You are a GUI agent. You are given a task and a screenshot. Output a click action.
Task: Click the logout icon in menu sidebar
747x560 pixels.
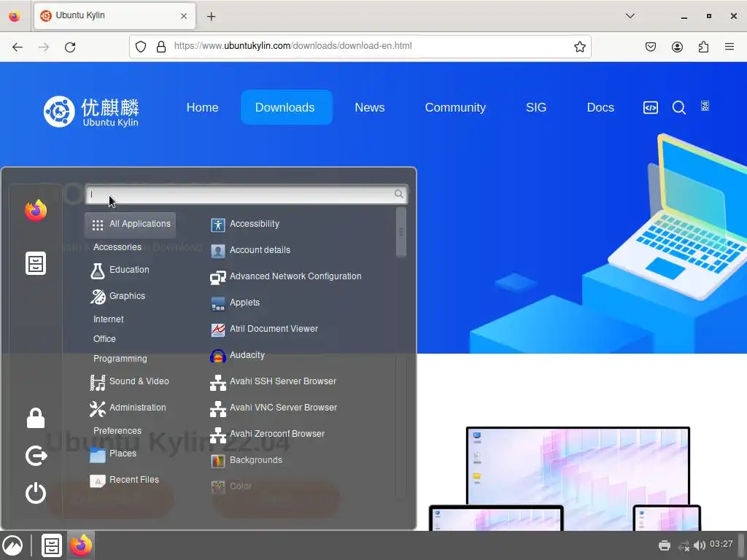click(36, 456)
